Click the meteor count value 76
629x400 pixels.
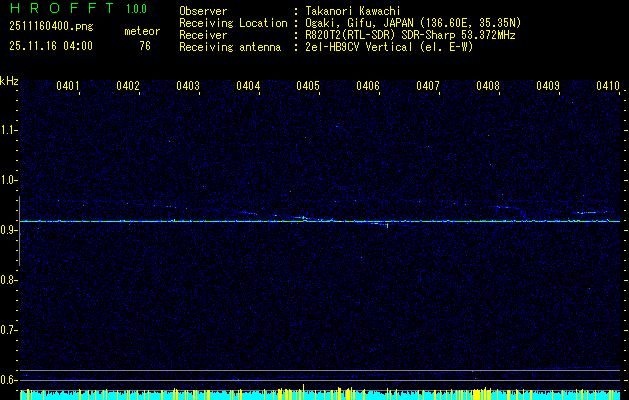coord(145,45)
